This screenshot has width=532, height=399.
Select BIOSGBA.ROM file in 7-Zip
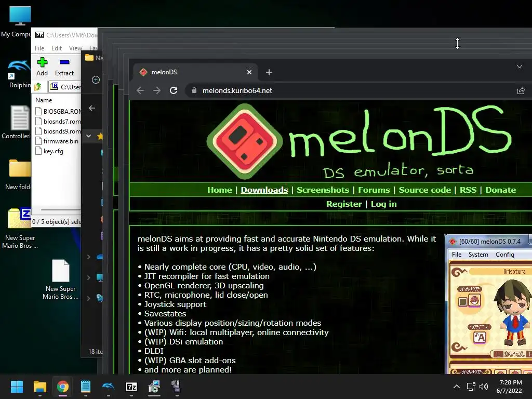point(58,111)
